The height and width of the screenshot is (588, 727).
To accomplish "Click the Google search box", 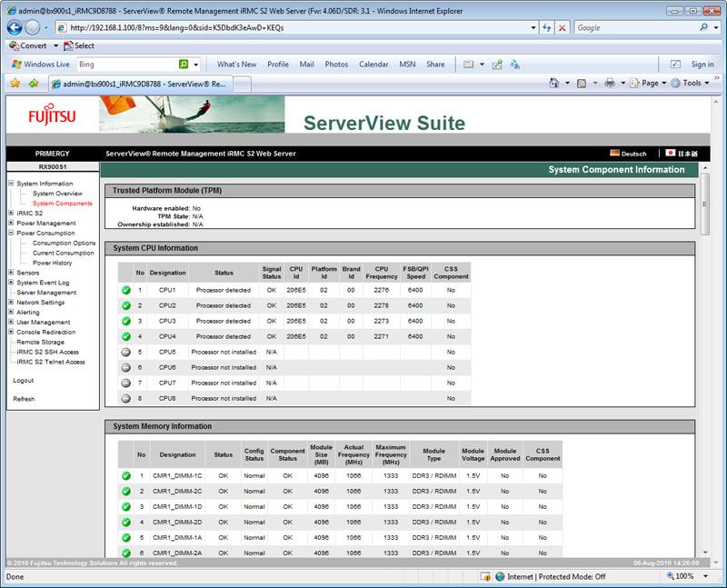I will tap(637, 28).
